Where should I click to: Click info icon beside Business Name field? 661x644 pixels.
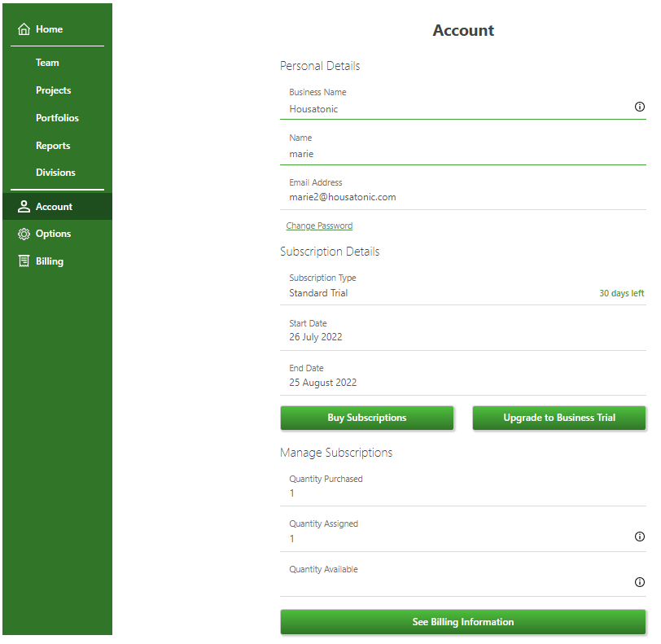point(639,107)
